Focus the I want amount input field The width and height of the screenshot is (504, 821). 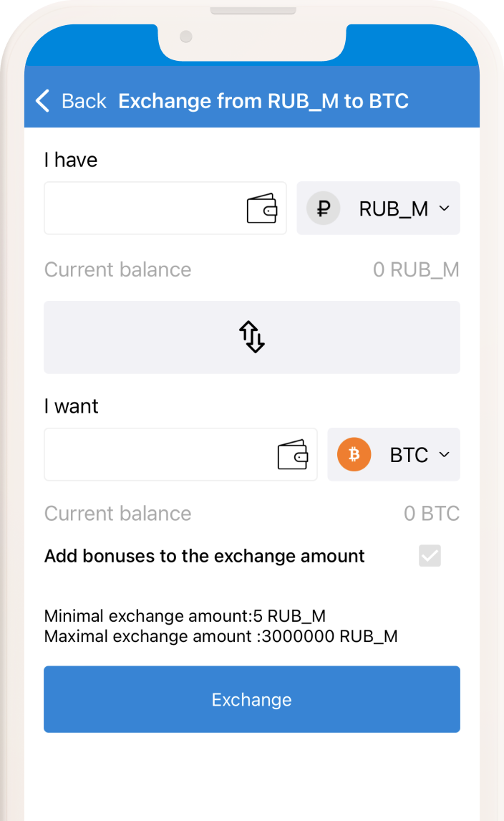(157, 455)
